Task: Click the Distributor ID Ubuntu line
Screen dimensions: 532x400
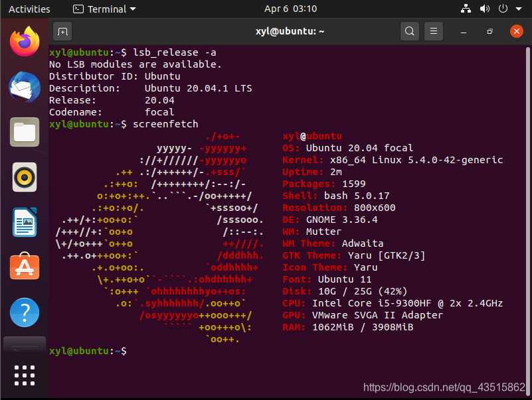Action: coord(115,76)
